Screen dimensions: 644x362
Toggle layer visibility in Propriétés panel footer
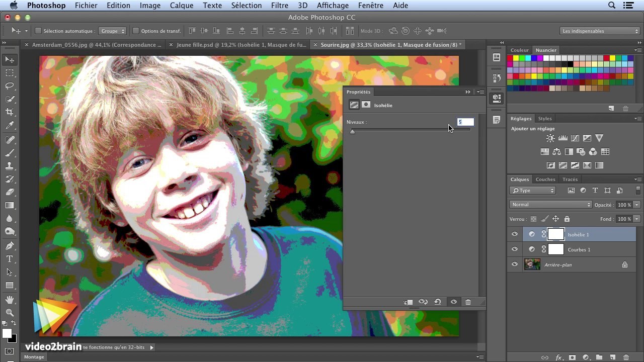pyautogui.click(x=454, y=302)
